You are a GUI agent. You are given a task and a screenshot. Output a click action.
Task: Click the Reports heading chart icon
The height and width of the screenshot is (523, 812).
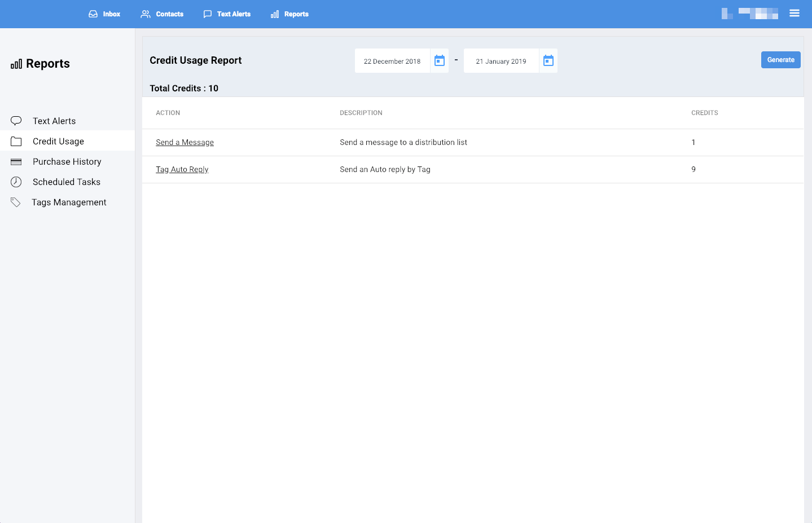pyautogui.click(x=16, y=64)
